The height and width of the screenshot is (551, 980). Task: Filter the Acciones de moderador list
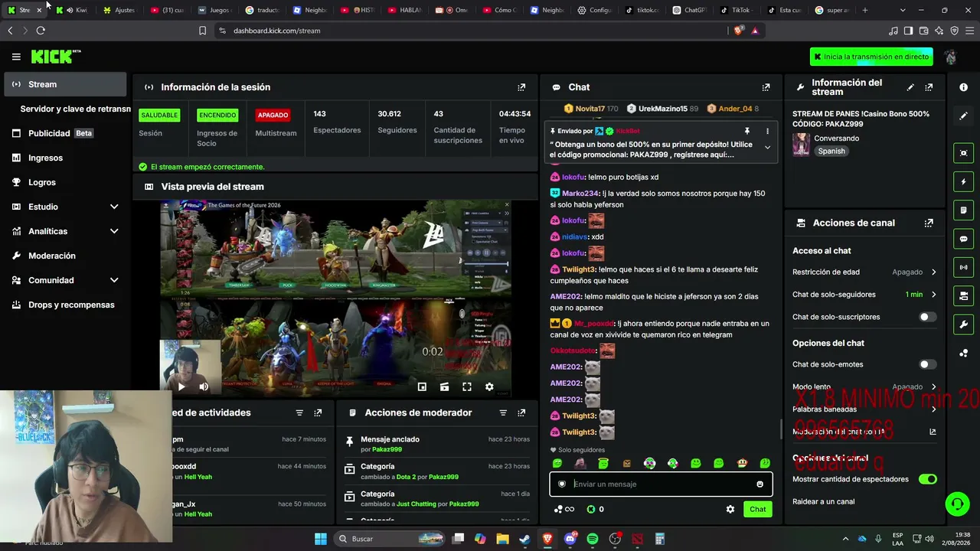point(503,412)
